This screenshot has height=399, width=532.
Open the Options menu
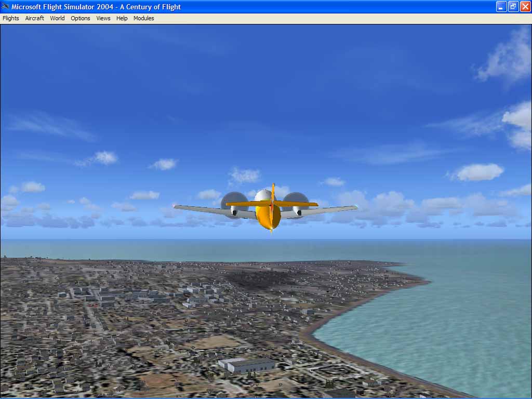pyautogui.click(x=81, y=18)
